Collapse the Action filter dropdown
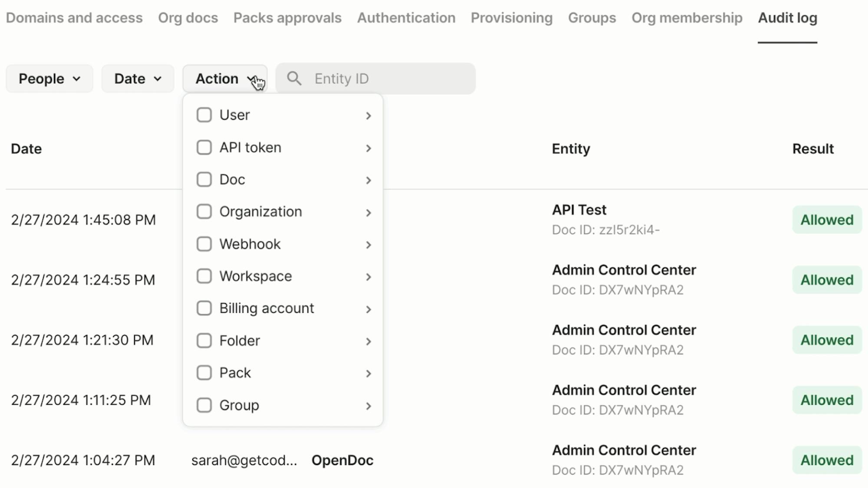Viewport: 868px width, 488px height. click(224, 79)
